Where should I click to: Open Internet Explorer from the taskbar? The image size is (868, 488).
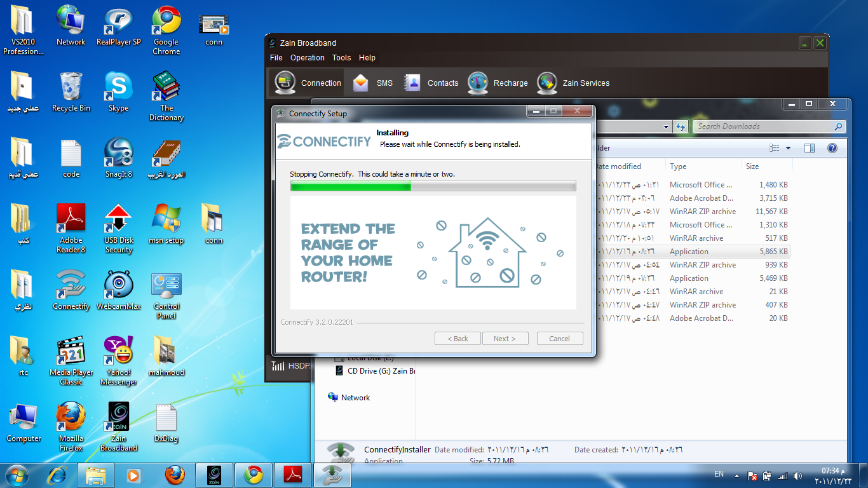pyautogui.click(x=57, y=475)
